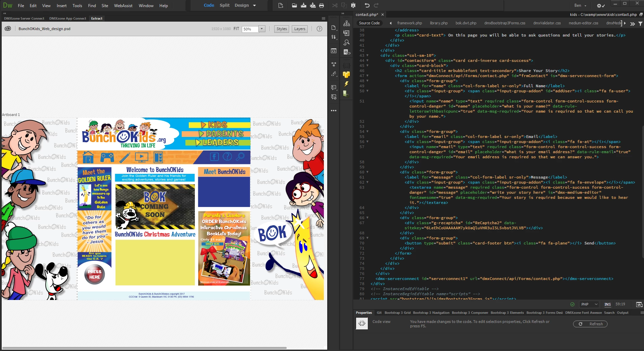Screen dimensions: 644x351
Task: Click the Extract panel horizontal scrollbar
Action: [144, 348]
